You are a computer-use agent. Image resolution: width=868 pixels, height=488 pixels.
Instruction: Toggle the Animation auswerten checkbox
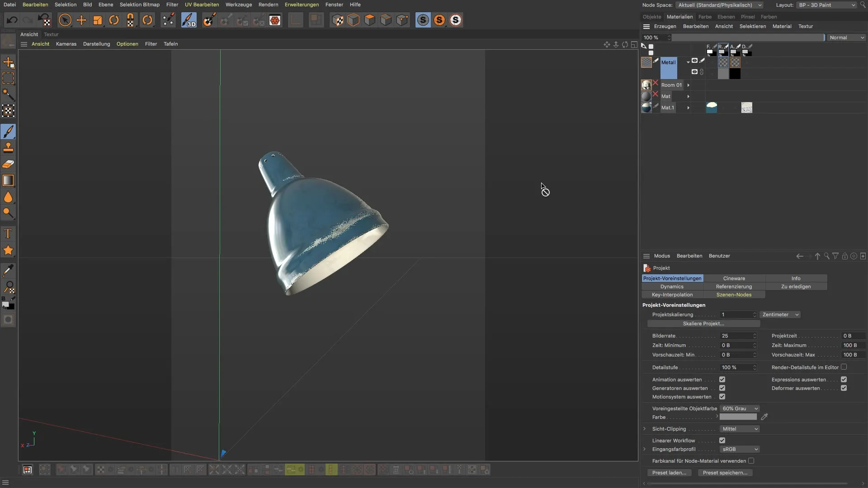722,380
